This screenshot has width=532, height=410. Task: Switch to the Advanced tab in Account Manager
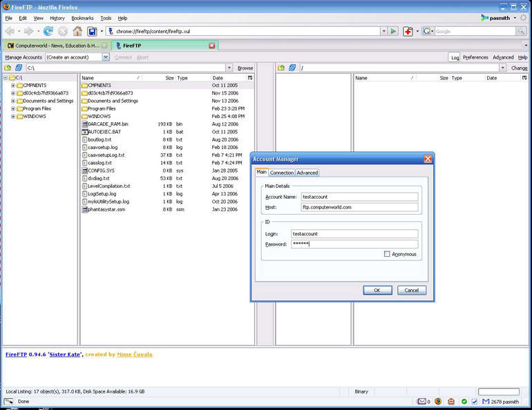pyautogui.click(x=307, y=173)
